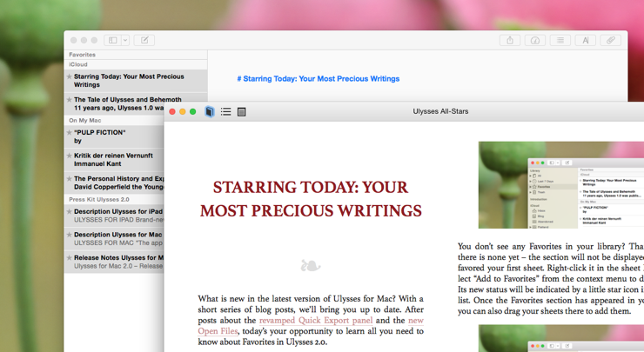
Task: Show table of contents list icon in All-Stars
Action: 225,111
